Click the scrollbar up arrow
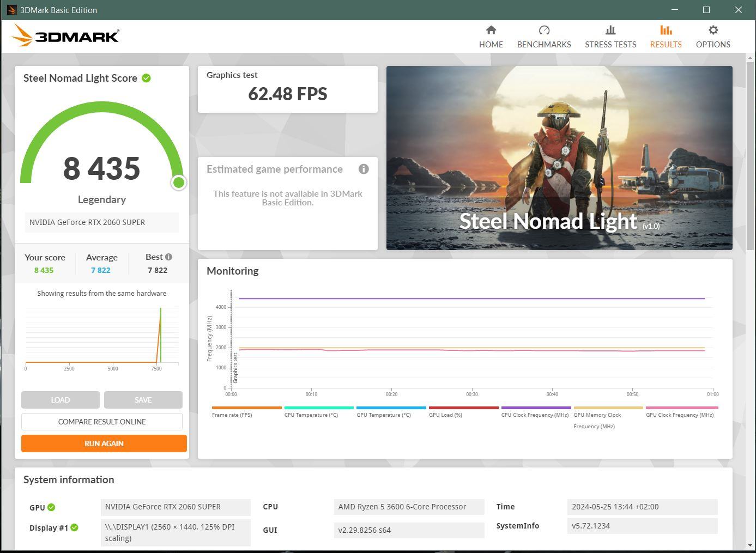The width and height of the screenshot is (756, 553). click(x=751, y=57)
